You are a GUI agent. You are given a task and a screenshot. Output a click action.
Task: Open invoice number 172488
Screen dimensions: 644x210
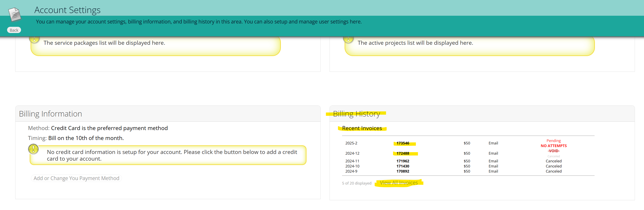coord(403,153)
